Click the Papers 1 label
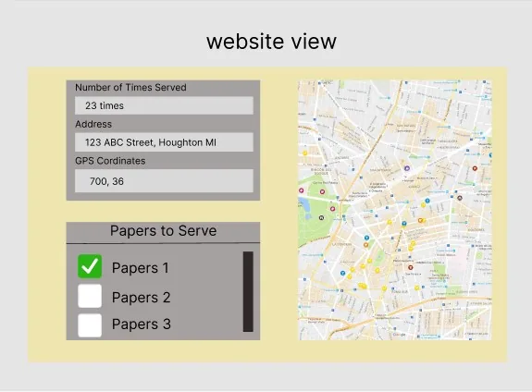This screenshot has width=532, height=392. [140, 268]
